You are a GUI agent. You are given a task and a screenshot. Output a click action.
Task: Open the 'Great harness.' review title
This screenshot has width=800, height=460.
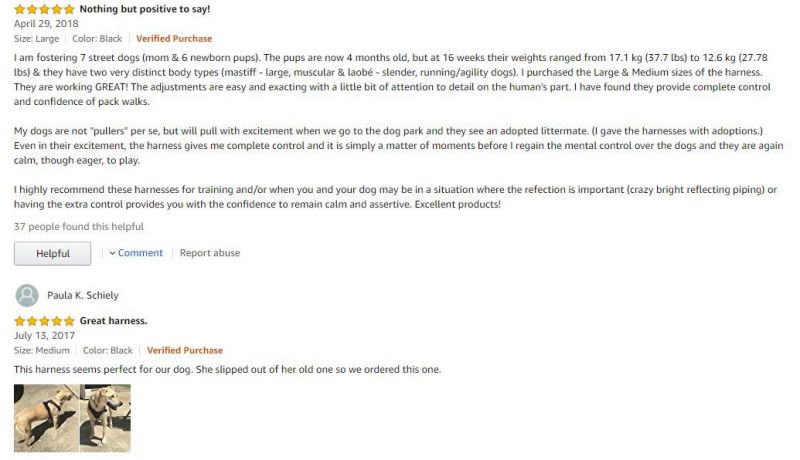[x=113, y=321]
